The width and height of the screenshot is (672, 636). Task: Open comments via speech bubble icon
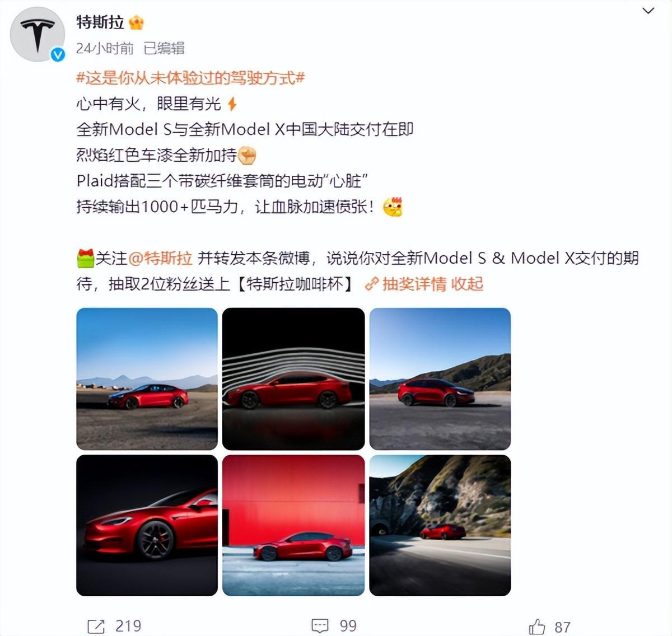click(x=320, y=626)
